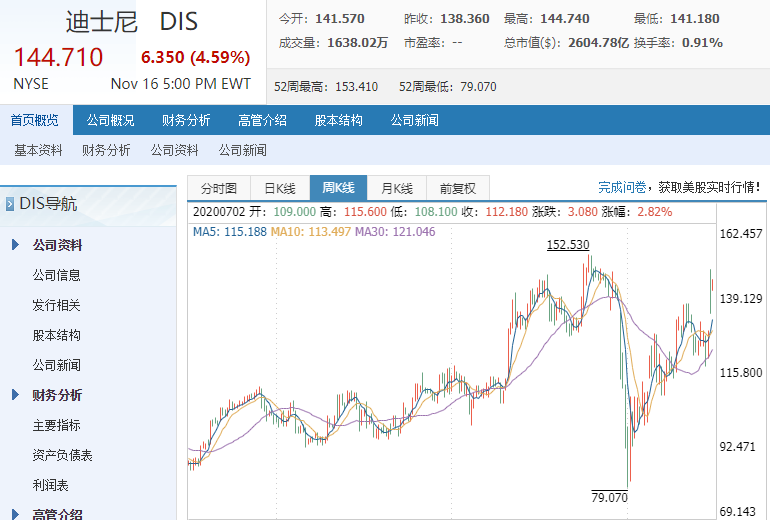Screen dimensions: 770x520
Task: Select the 周K线 chart tab
Action: click(x=338, y=188)
